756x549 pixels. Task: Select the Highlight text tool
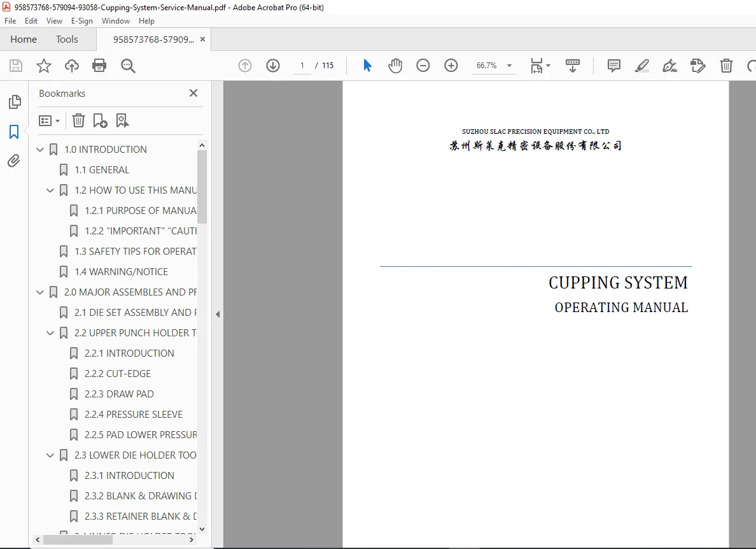(641, 66)
